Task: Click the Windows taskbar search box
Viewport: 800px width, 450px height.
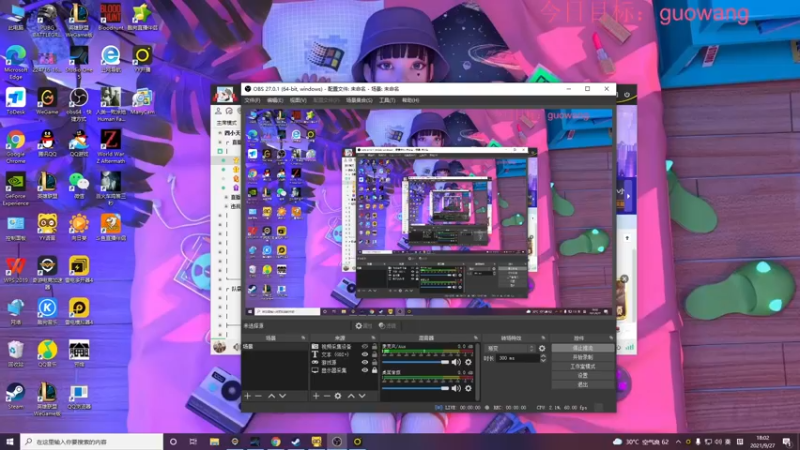Action: (92, 442)
